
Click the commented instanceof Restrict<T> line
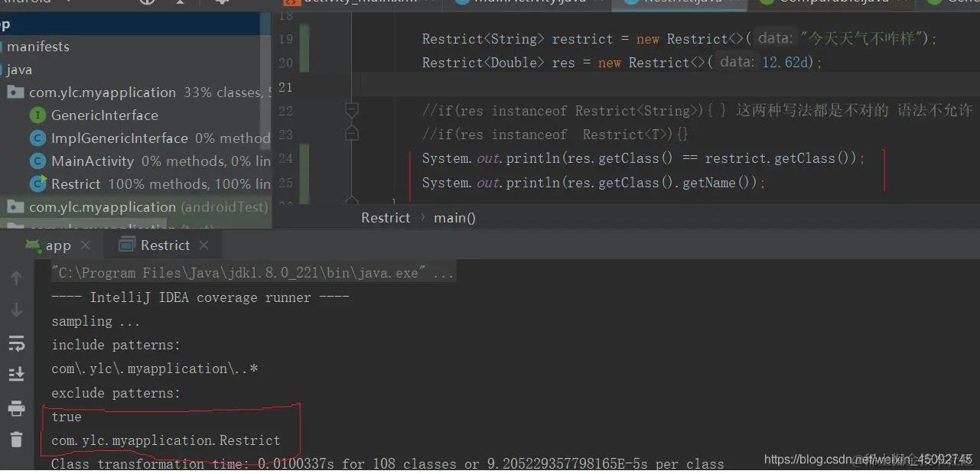[x=555, y=135]
